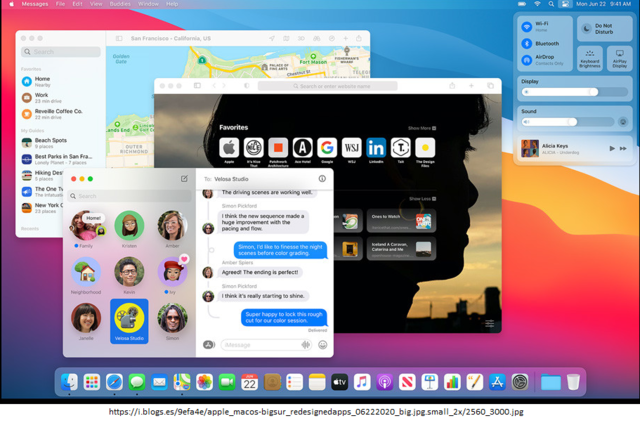Open Ones to Watch reading card
This screenshot has width=640, height=423.
point(401,221)
